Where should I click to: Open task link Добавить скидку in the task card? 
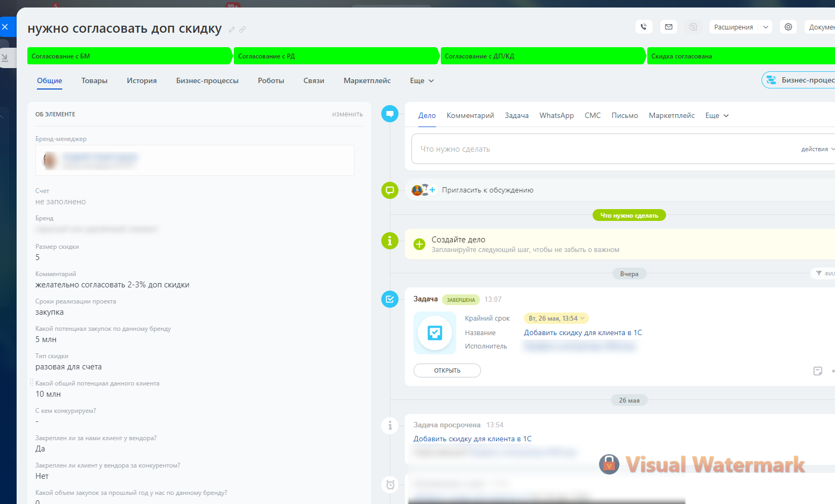click(583, 332)
